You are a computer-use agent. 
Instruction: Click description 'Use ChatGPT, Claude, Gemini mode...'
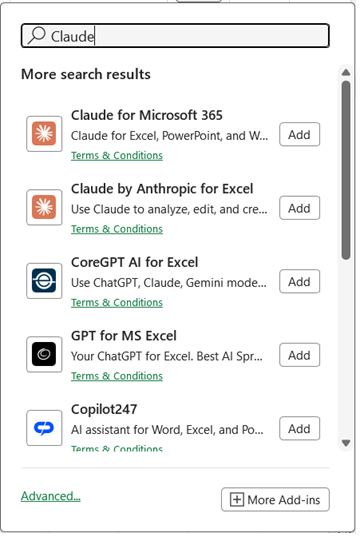(x=168, y=283)
